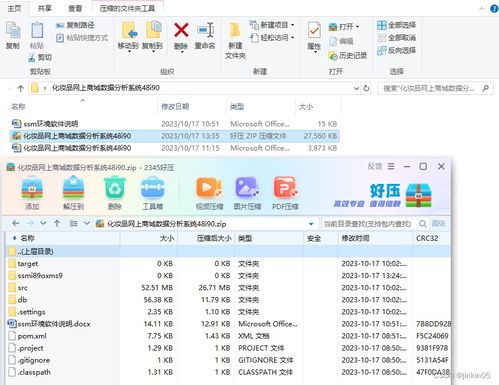The image size is (499, 385).
Task: Select the ssmi89oxms9 folder
Action: 229,276
